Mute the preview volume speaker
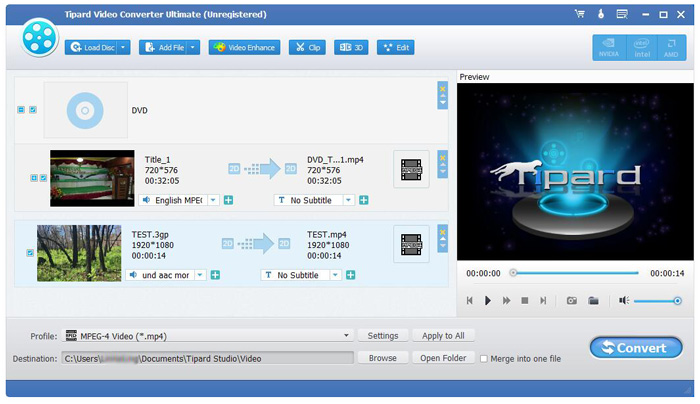Image resolution: width=700 pixels, height=404 pixels. (x=624, y=300)
